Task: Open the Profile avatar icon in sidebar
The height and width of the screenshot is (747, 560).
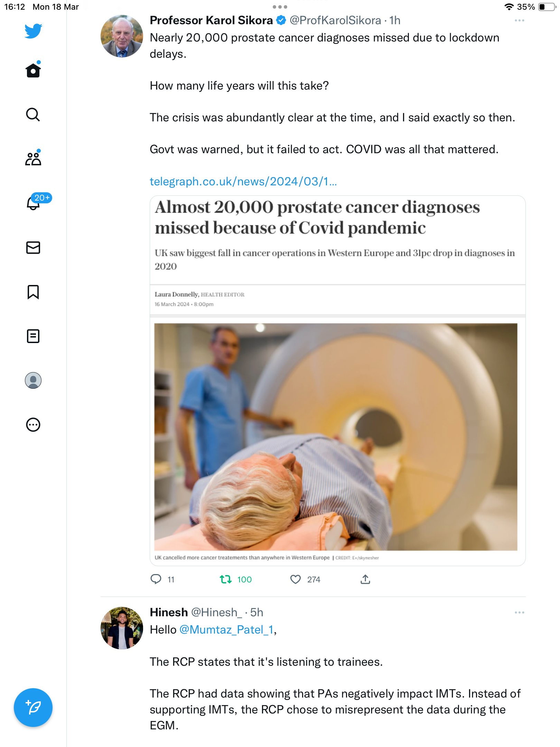Action: [x=33, y=380]
